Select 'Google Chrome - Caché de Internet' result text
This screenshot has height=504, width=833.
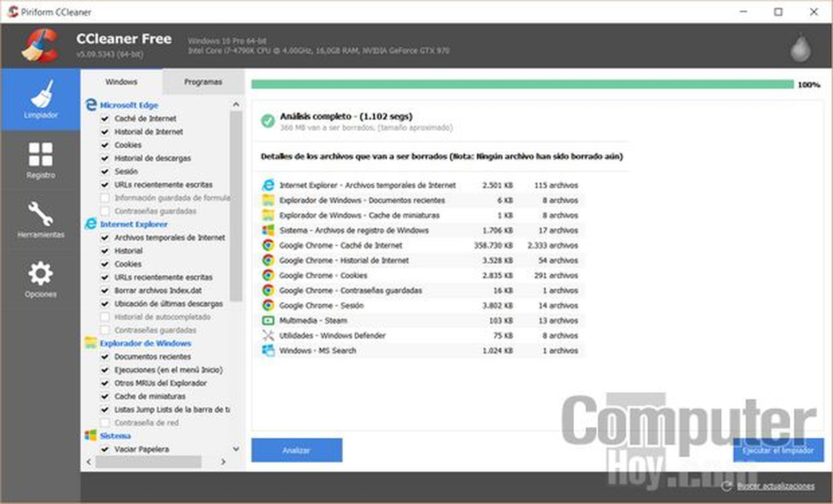[341, 245]
